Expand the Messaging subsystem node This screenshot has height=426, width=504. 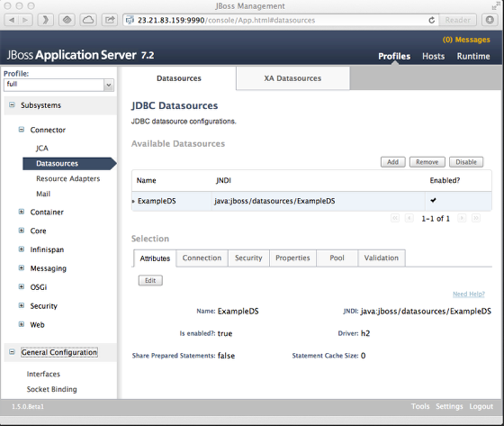pos(22,268)
